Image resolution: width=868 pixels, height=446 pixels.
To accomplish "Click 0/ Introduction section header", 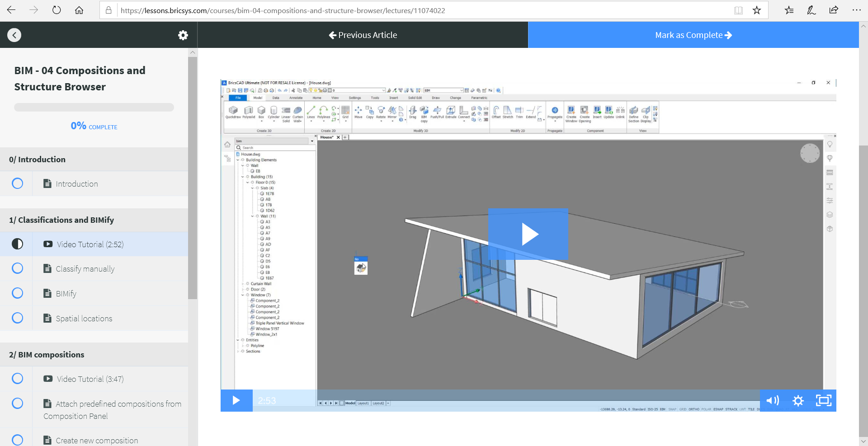I will click(x=94, y=159).
